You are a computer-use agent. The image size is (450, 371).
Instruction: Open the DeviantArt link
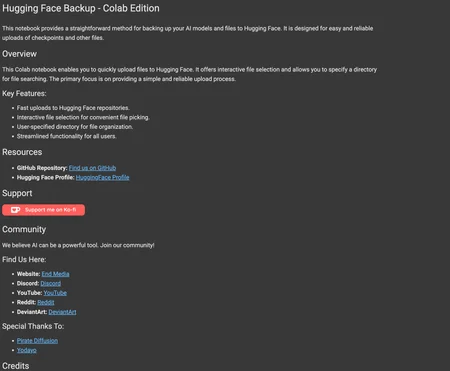(62, 312)
